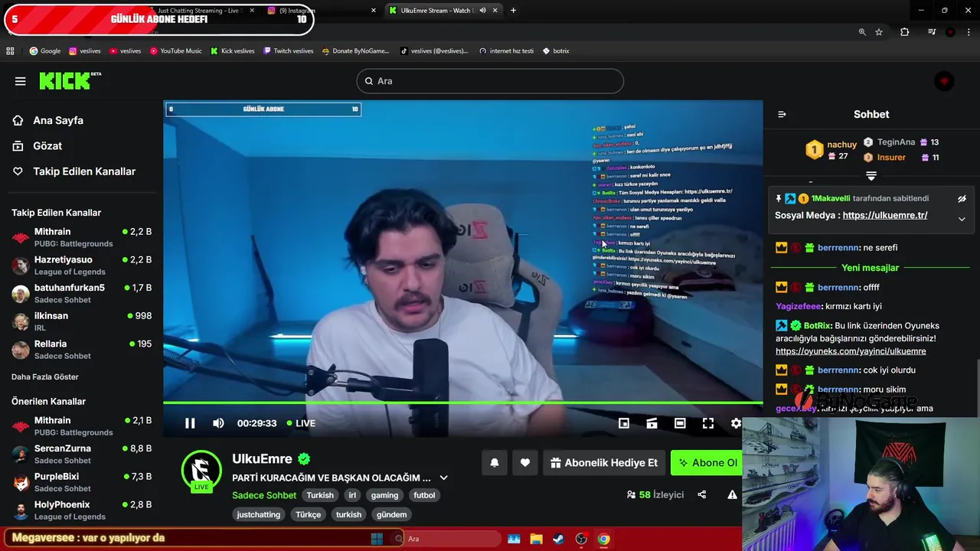
Task: Open recommended channel HolyPhoenix
Action: click(81, 510)
